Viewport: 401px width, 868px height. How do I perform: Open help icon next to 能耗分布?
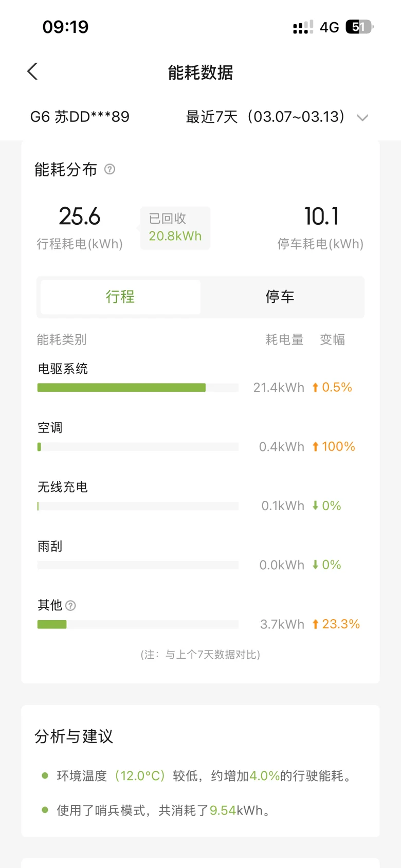point(110,169)
